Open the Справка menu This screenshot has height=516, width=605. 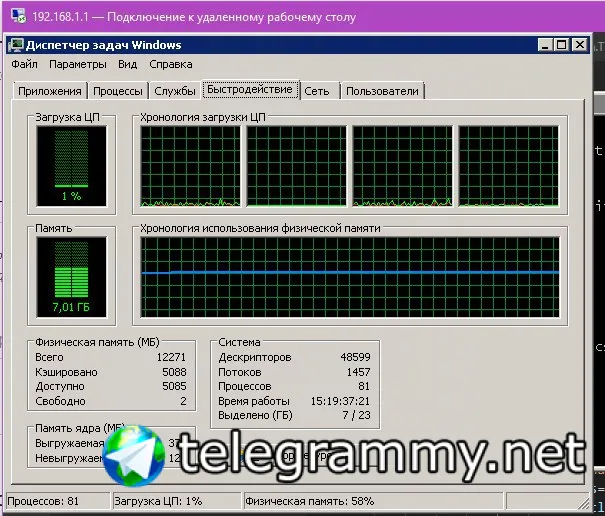coord(171,64)
